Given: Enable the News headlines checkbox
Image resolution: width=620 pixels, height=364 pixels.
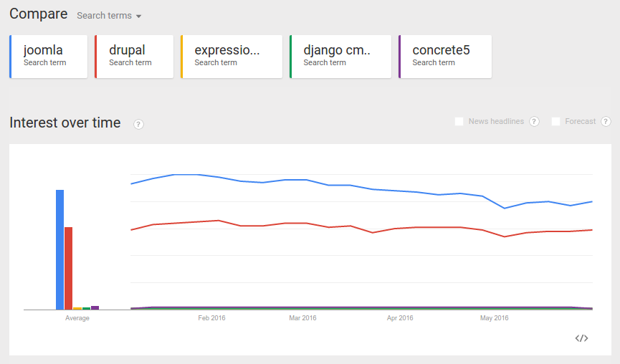Looking at the screenshot, I should click(459, 122).
